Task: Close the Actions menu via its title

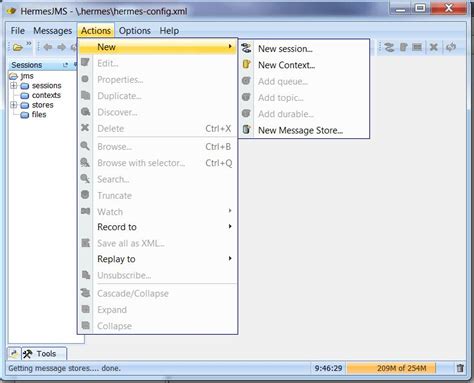Action: (96, 31)
